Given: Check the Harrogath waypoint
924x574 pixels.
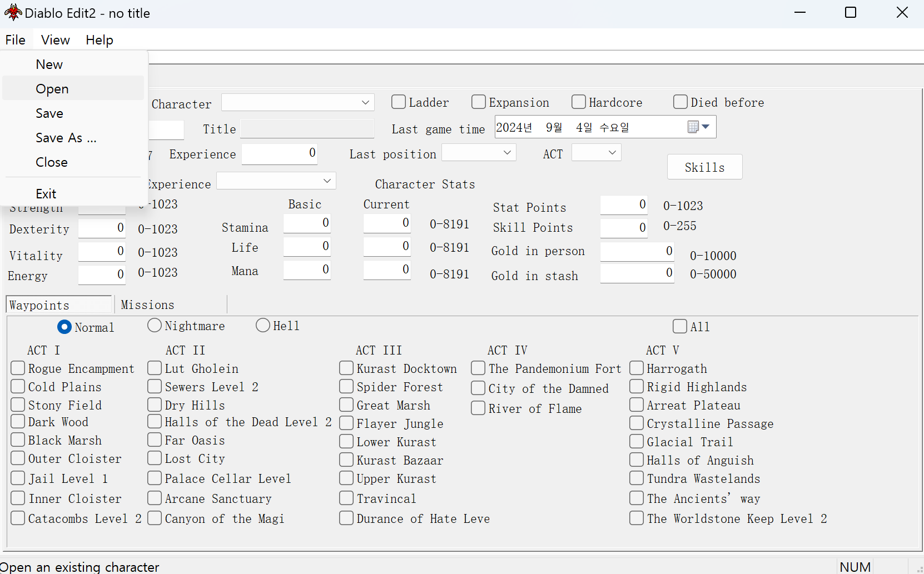Looking at the screenshot, I should coord(637,368).
